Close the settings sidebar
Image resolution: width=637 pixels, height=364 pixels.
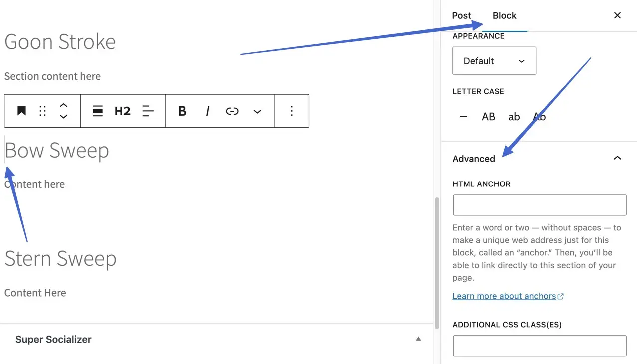pos(617,16)
